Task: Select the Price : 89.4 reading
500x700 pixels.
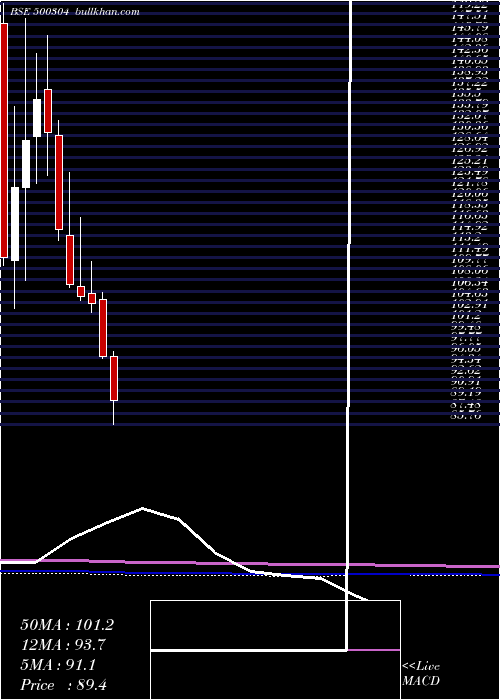Action: (x=63, y=685)
